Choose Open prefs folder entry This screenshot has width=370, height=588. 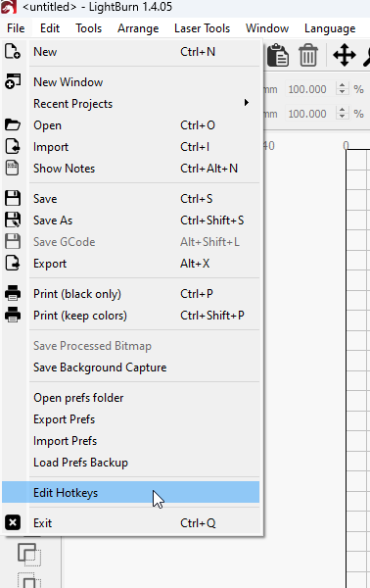point(131,398)
